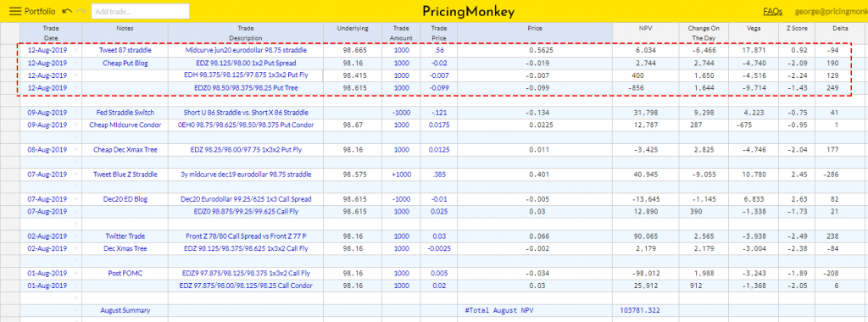Select Midcurve jun20 eurodollar 98.75 straddle description
This screenshot has height=322, width=868.
pyautogui.click(x=245, y=50)
